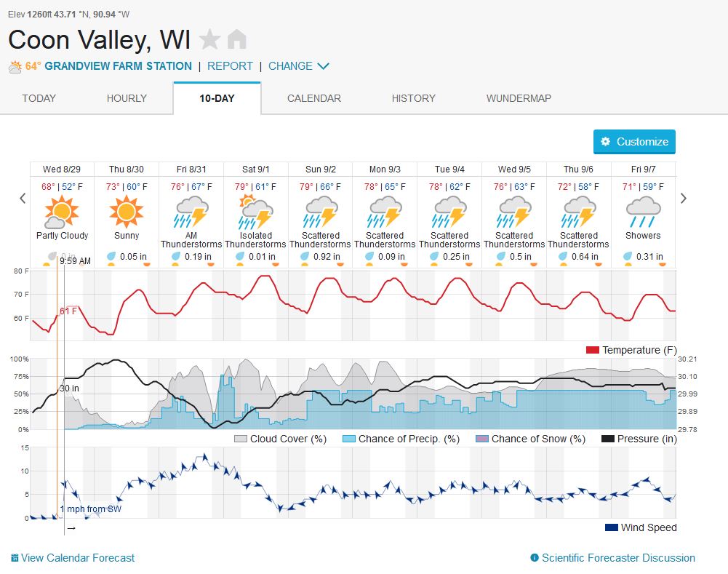Image resolution: width=728 pixels, height=574 pixels.
Task: Click the info icon beside Scientific Forecaster Discussion
Action: coord(535,558)
